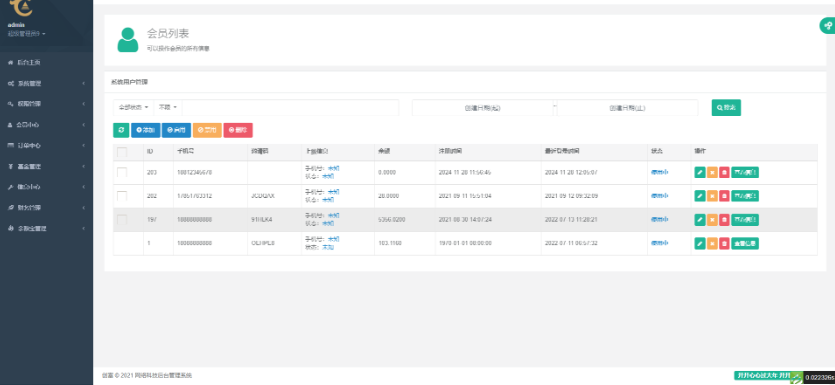Click orange X icon for member 203
Viewport: 835px width, 385px height.
point(713,173)
